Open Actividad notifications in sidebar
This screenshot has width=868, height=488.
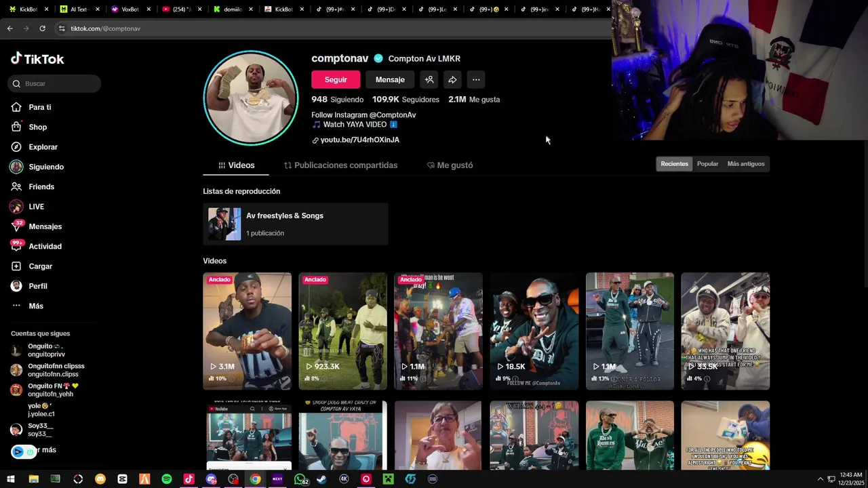37,246
